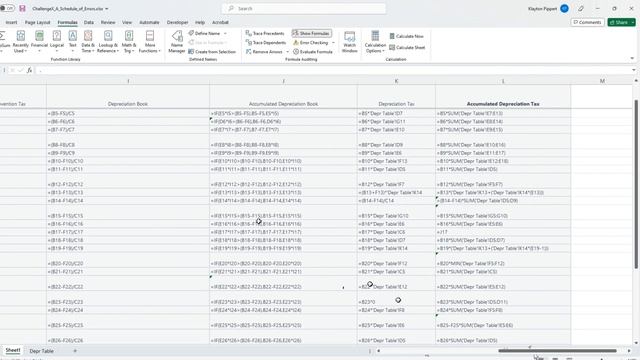Click Trace Dependents

coord(266,42)
